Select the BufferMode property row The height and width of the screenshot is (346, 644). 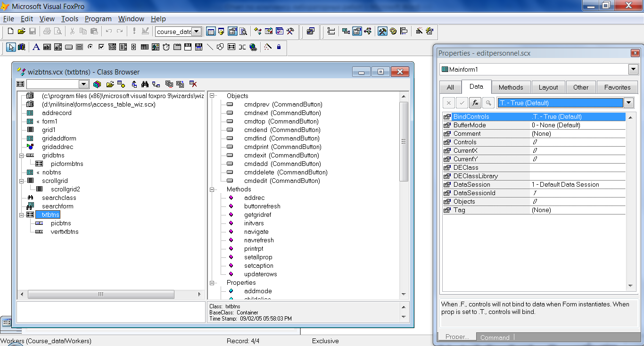(x=534, y=125)
